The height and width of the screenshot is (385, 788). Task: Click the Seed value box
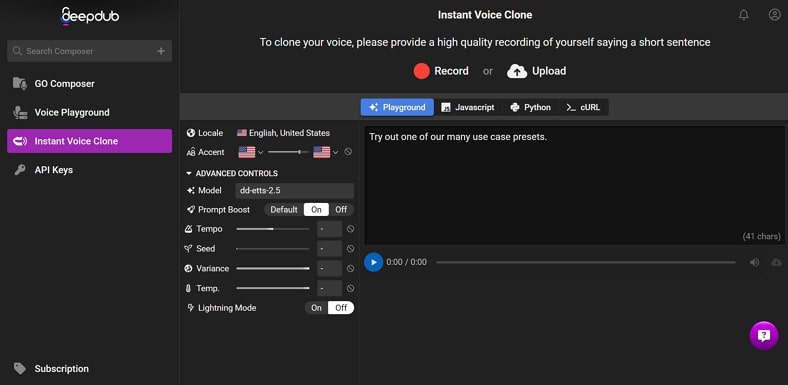[329, 248]
